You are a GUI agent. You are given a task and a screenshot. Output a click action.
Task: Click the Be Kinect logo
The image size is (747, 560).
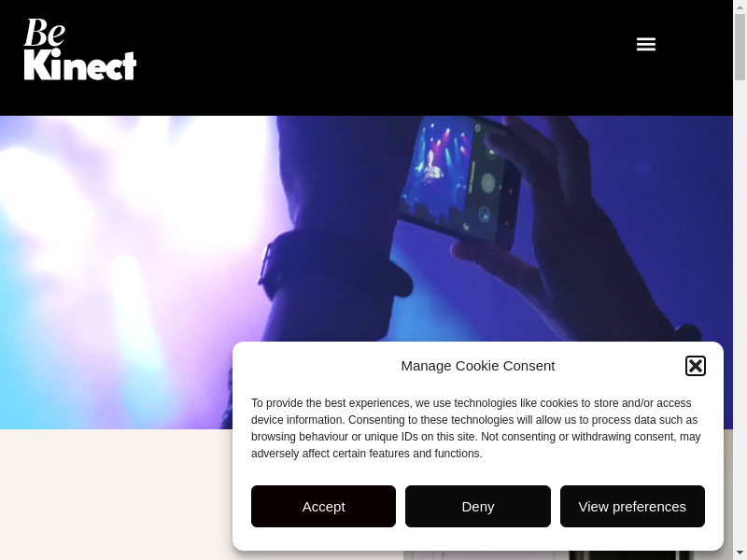tap(80, 49)
